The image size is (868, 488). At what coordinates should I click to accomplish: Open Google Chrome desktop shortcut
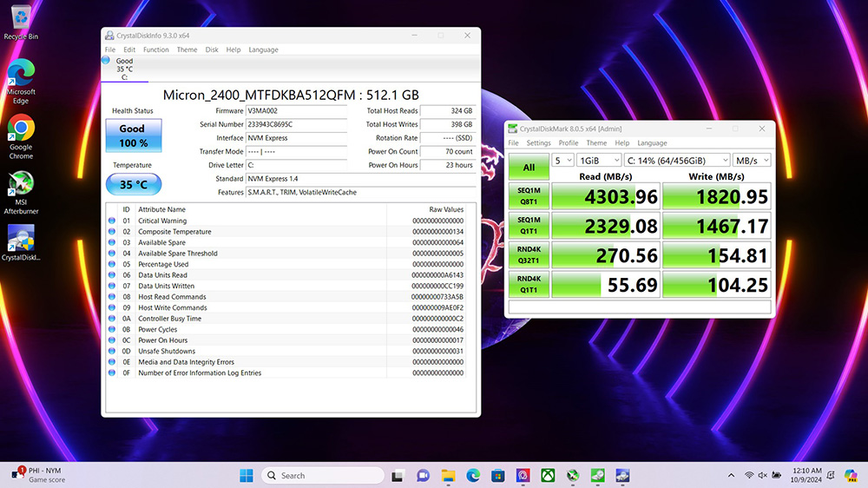point(21,137)
